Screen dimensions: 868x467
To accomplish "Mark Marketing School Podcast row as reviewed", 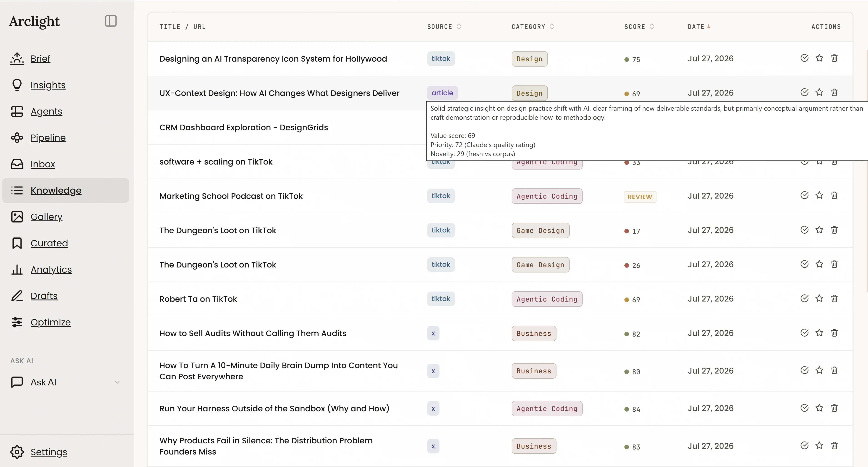I will tap(804, 195).
